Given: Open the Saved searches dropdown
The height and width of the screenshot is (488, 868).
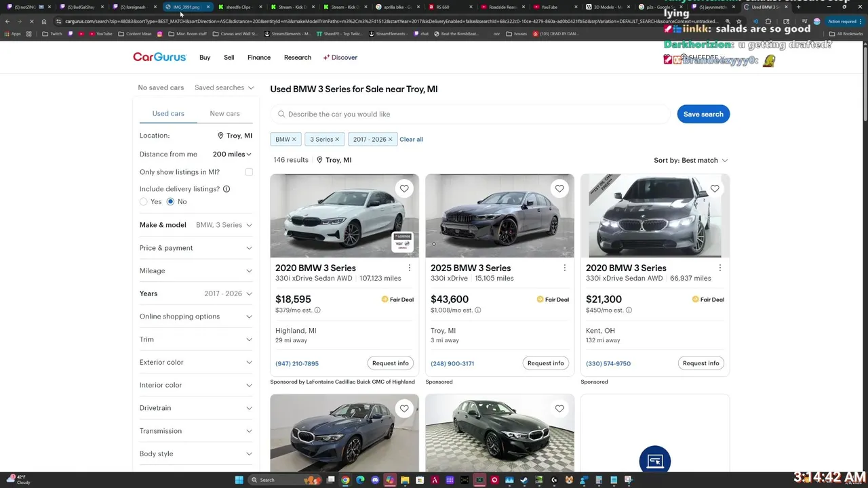Looking at the screenshot, I should point(224,87).
